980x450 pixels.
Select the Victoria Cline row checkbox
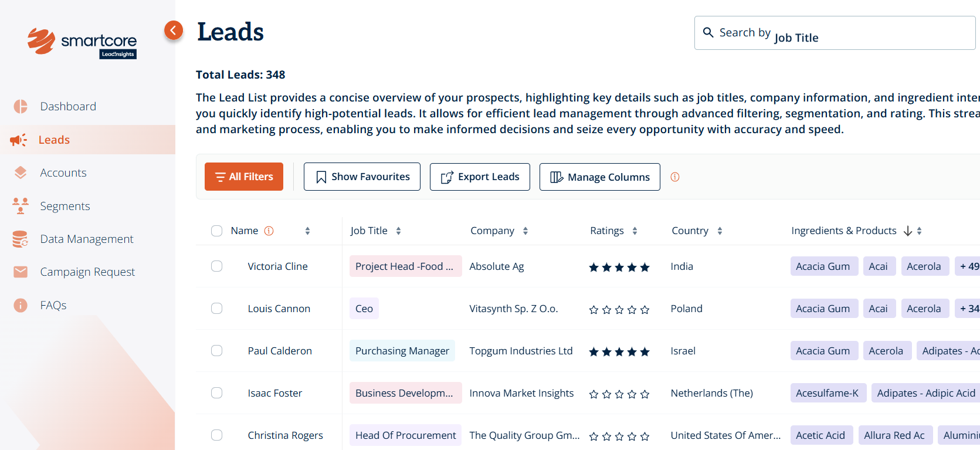pos(216,266)
